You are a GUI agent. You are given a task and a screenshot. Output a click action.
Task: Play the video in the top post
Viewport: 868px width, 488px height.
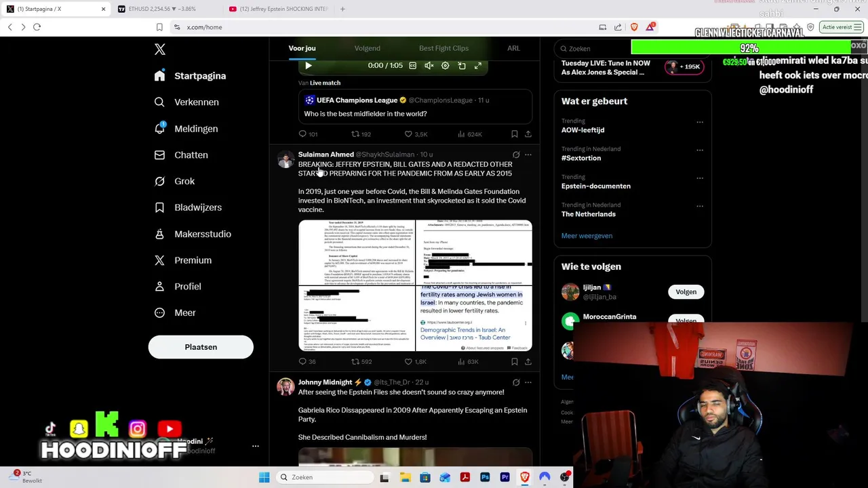[308, 66]
